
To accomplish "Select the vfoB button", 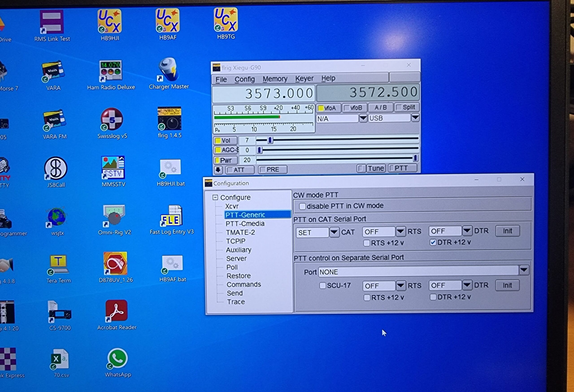I will (x=354, y=108).
